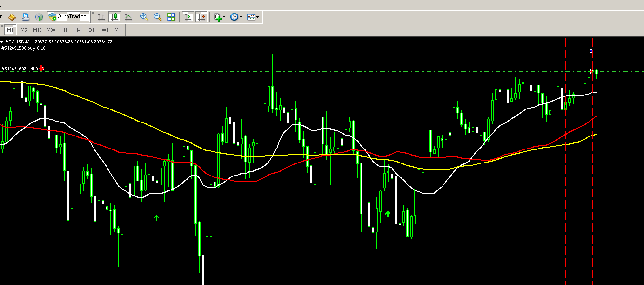This screenshot has width=644, height=285.
Task: Toggle the AutoTrading button
Action: pos(68,17)
